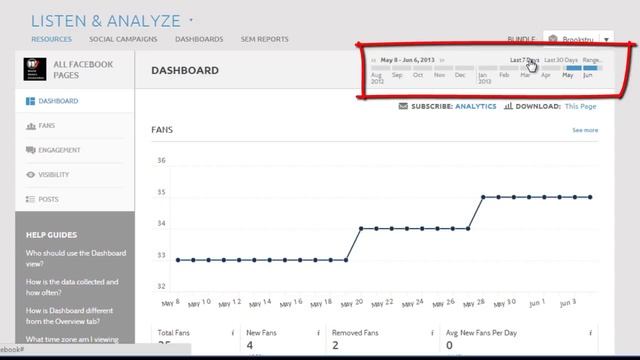
Task: Select Last 7 Days range
Action: click(x=524, y=60)
